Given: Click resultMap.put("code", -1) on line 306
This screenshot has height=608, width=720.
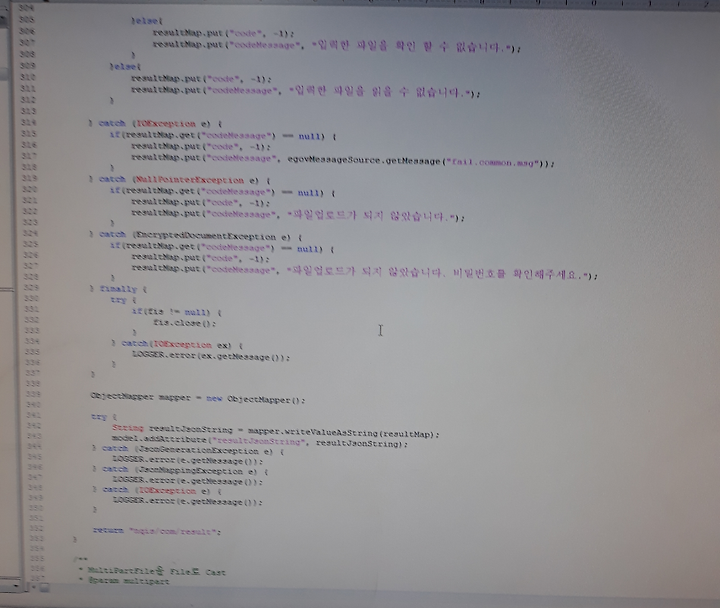Looking at the screenshot, I should pyautogui.click(x=223, y=33).
